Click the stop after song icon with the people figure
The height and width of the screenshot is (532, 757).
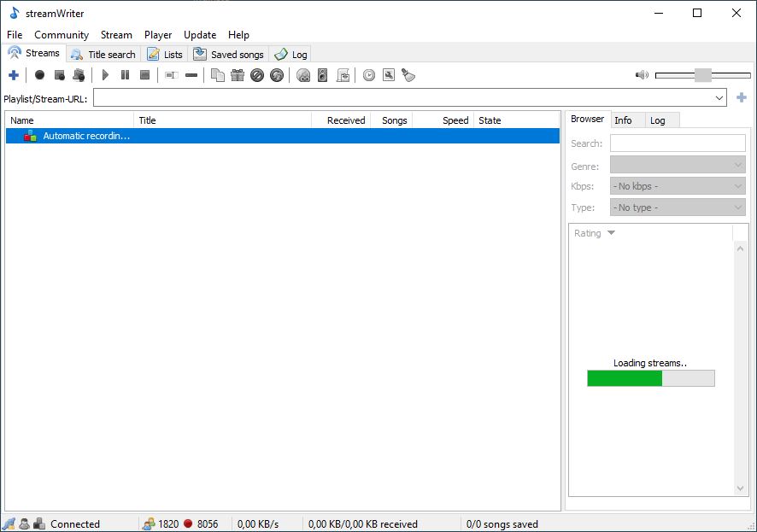tap(79, 75)
